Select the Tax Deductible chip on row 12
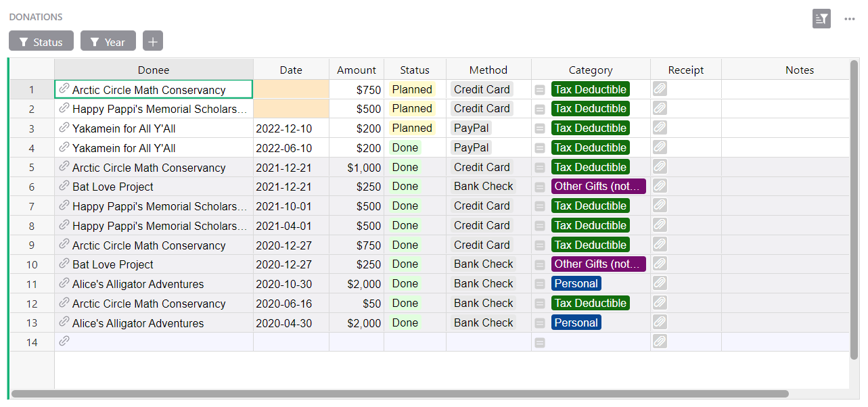This screenshot has height=407, width=868. coord(590,303)
